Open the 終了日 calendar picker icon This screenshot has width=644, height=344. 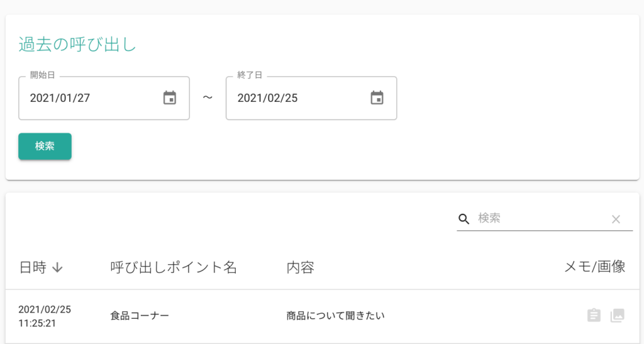(377, 97)
